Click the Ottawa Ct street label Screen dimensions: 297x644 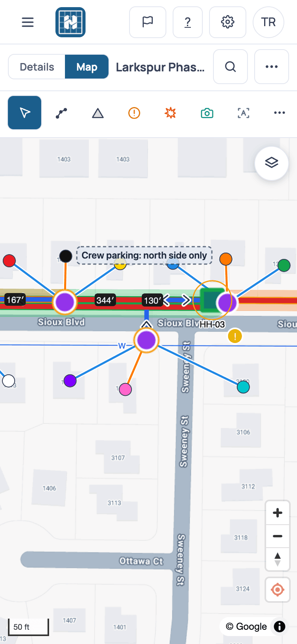click(141, 561)
